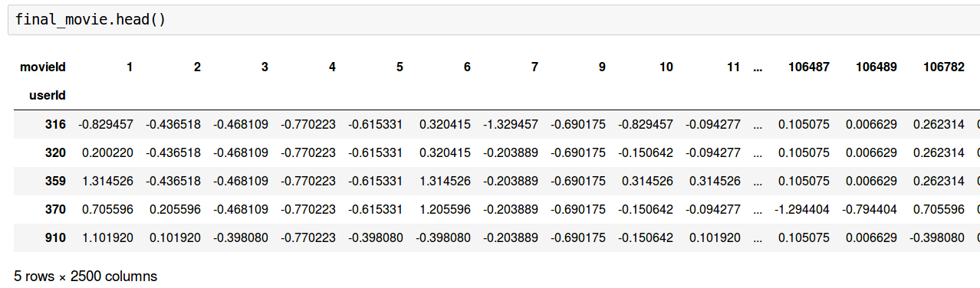This screenshot has height=288, width=980.
Task: Click column header 7
Action: point(534,67)
